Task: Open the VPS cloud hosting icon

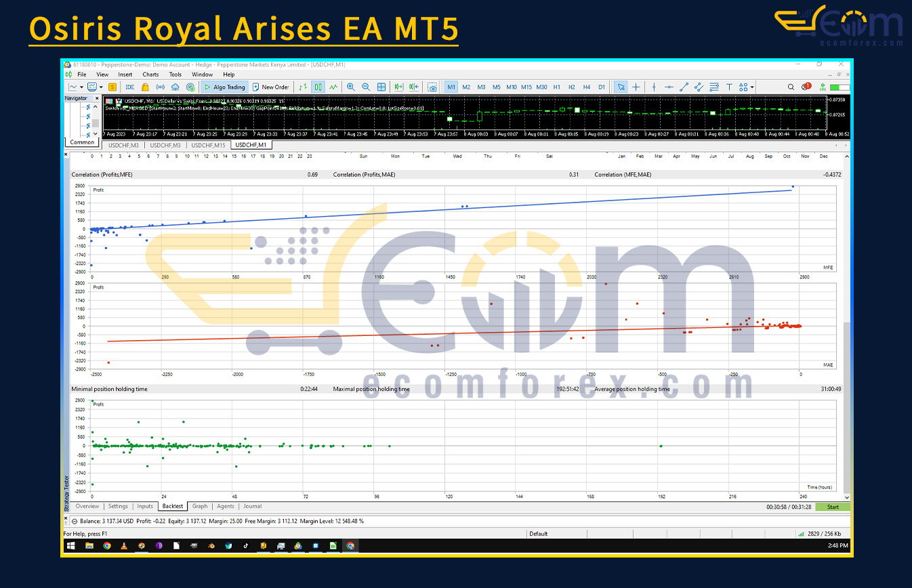Action: point(175,87)
